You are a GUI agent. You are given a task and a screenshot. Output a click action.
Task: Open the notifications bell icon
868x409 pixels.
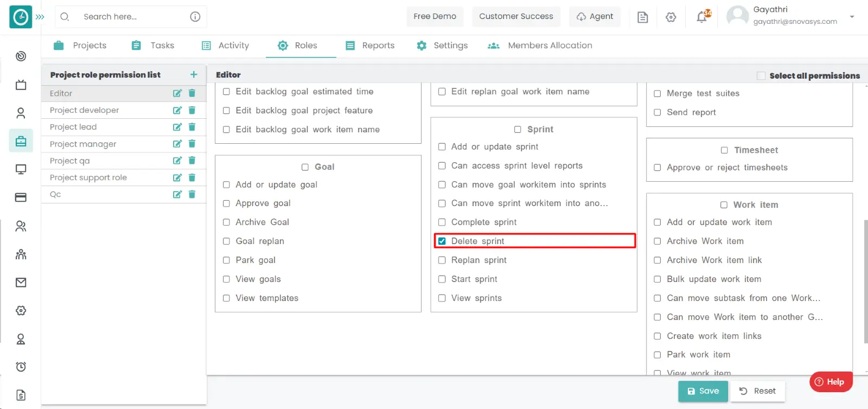[x=702, y=17]
